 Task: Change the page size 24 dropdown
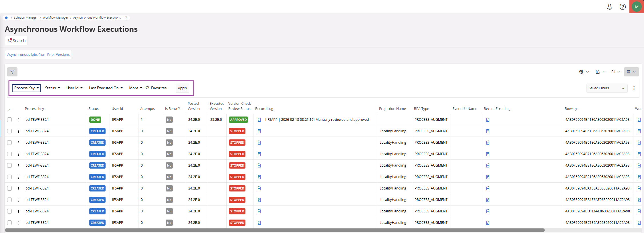(x=616, y=72)
